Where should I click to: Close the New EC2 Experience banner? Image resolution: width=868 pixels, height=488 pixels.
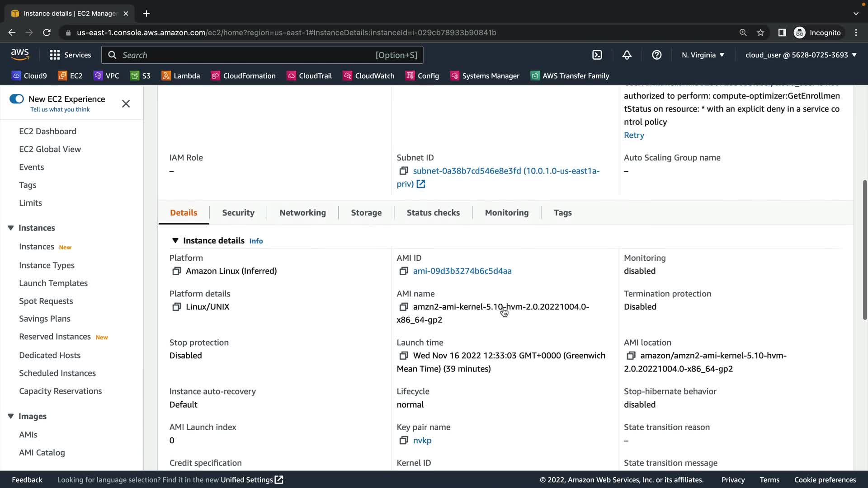click(126, 104)
